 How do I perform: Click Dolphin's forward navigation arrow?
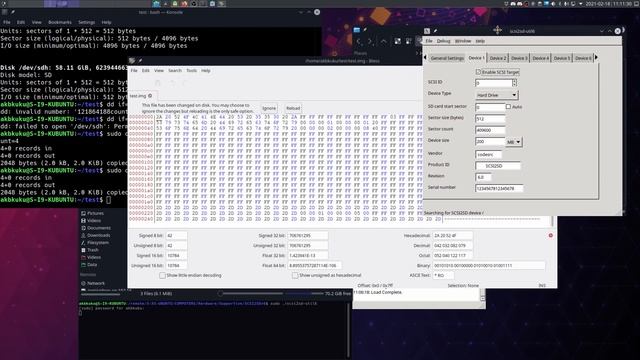370,41
